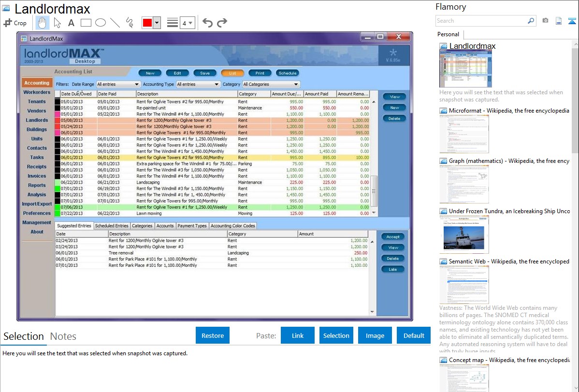Click the search magnifier icon in Flamory
This screenshot has width=579, height=392.
click(531, 21)
